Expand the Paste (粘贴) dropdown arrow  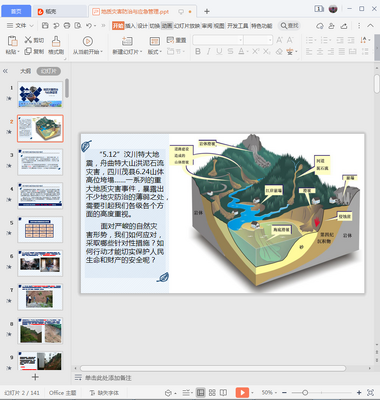point(18,52)
